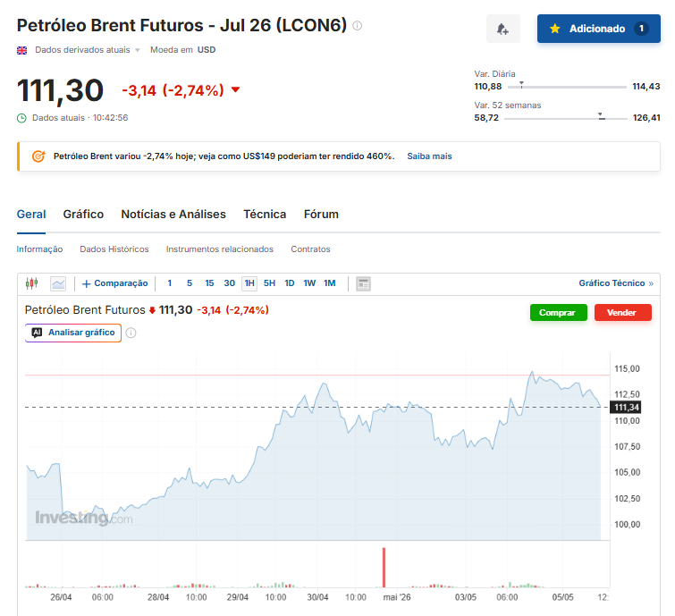Click the 58,72 yearly low value
Viewport: 675px width, 616px height.
(486, 118)
